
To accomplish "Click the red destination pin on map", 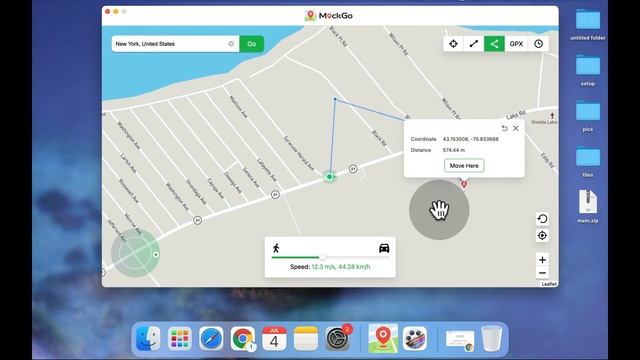I will [x=464, y=184].
